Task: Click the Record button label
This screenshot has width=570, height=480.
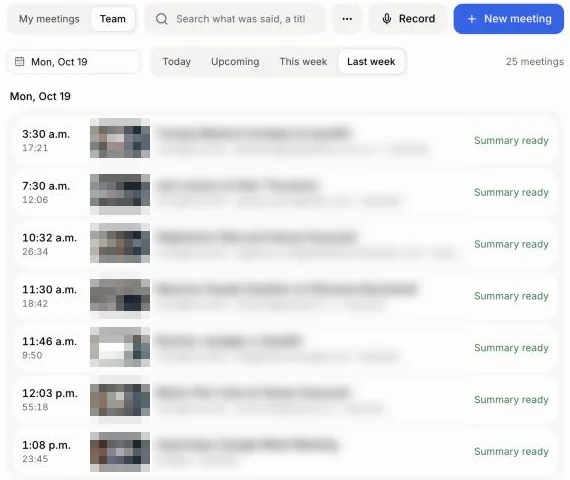Action: pos(417,19)
